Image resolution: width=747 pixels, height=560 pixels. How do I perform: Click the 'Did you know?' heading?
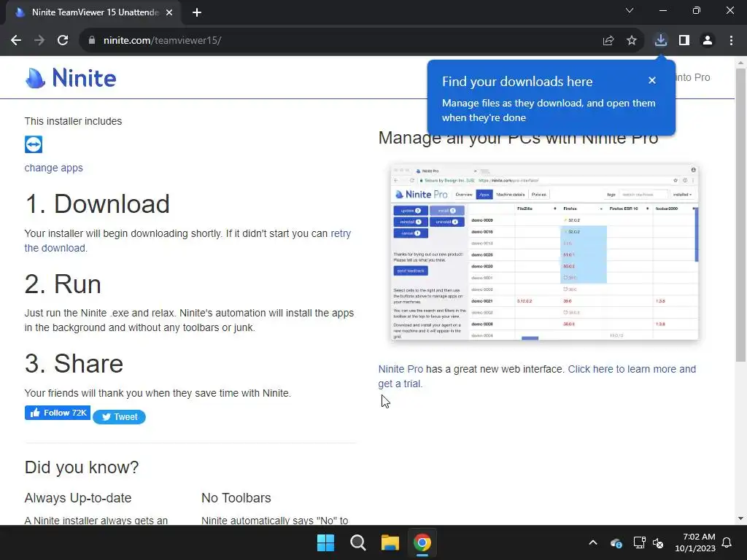tap(82, 467)
